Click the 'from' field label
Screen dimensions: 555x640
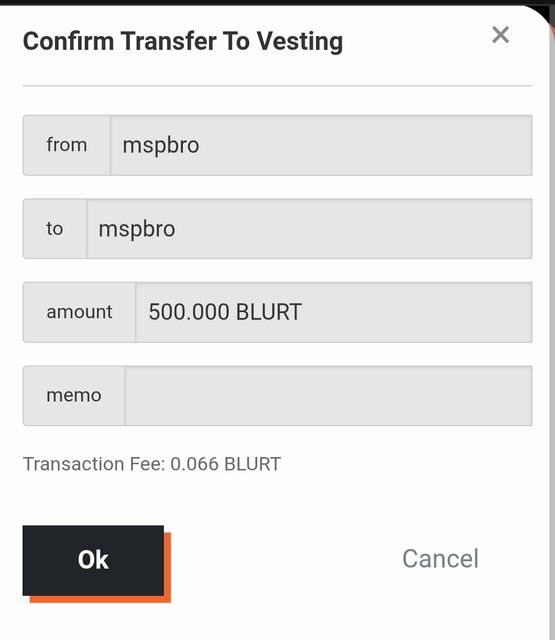67,145
